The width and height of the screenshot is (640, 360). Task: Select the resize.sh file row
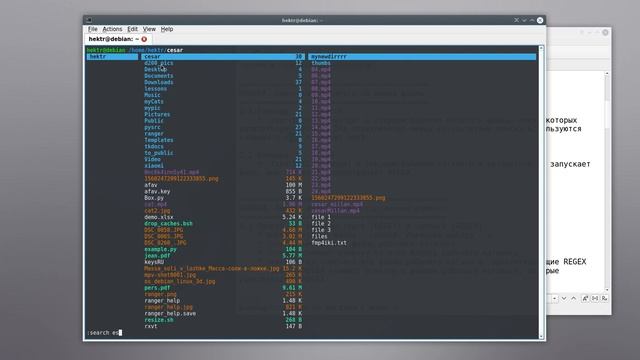[x=222, y=320]
